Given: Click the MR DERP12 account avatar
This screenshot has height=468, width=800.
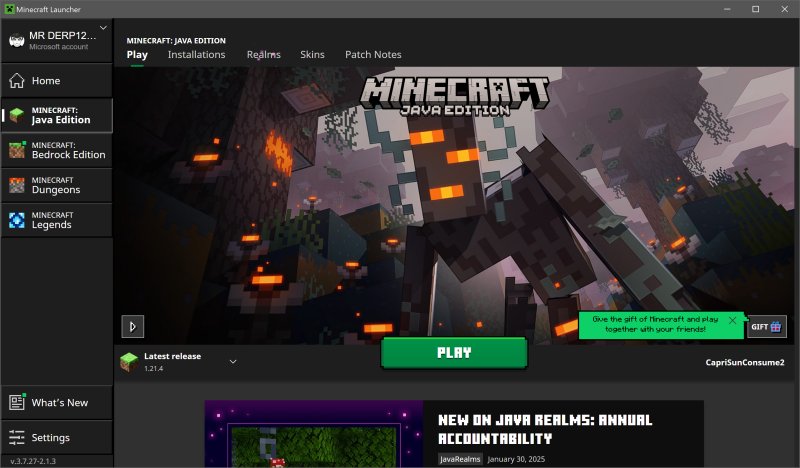Looking at the screenshot, I should 17,40.
